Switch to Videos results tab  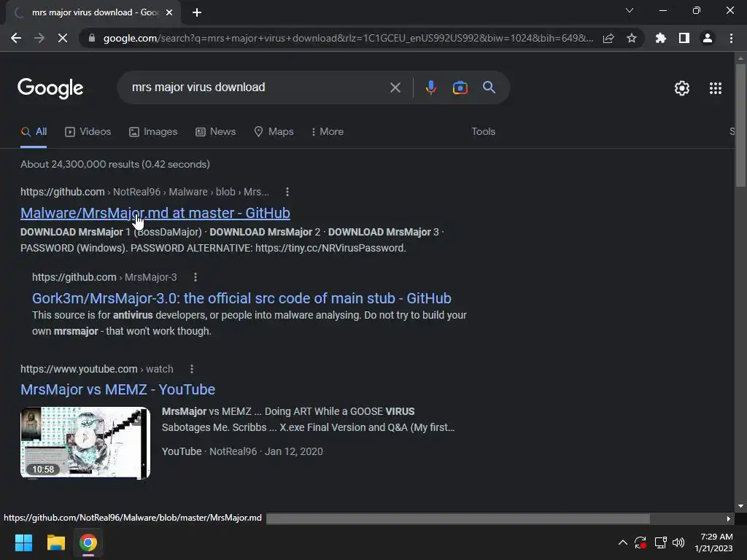pyautogui.click(x=88, y=132)
